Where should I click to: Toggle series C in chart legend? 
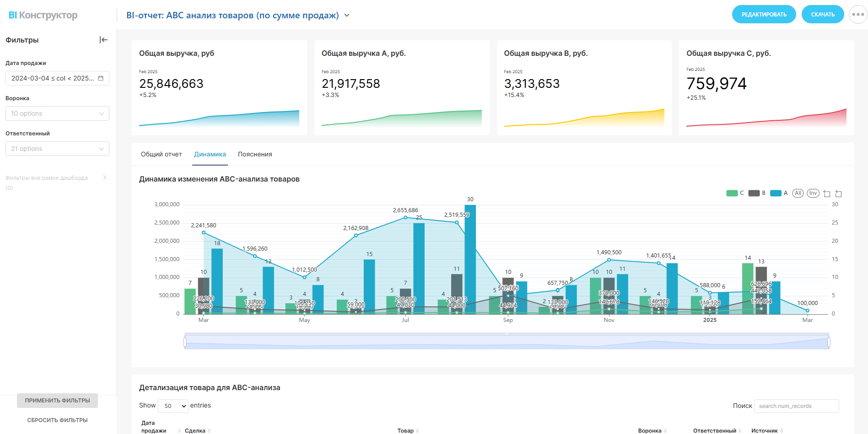pyautogui.click(x=735, y=193)
